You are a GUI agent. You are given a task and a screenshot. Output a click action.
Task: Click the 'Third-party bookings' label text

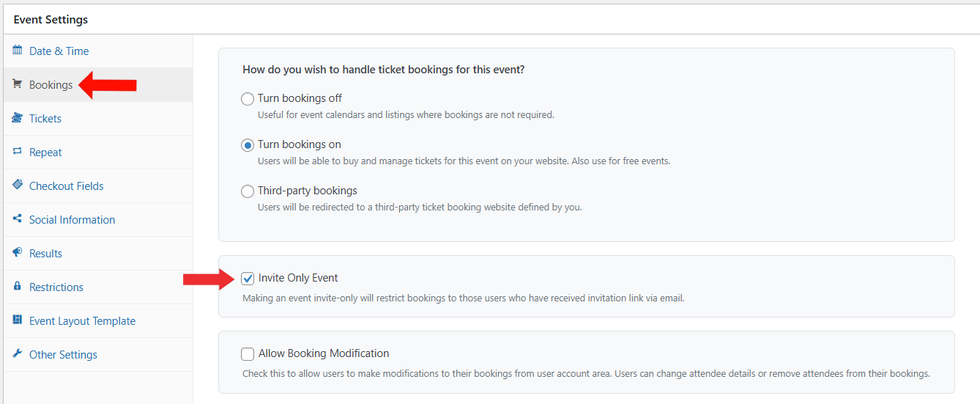(x=308, y=191)
